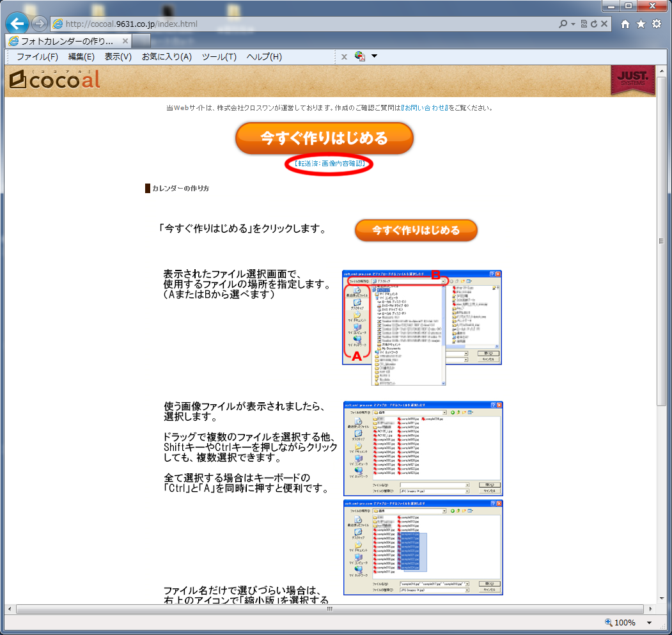The height and width of the screenshot is (635, 672).
Task: Click in the URL address field
Action: pyautogui.click(x=307, y=24)
